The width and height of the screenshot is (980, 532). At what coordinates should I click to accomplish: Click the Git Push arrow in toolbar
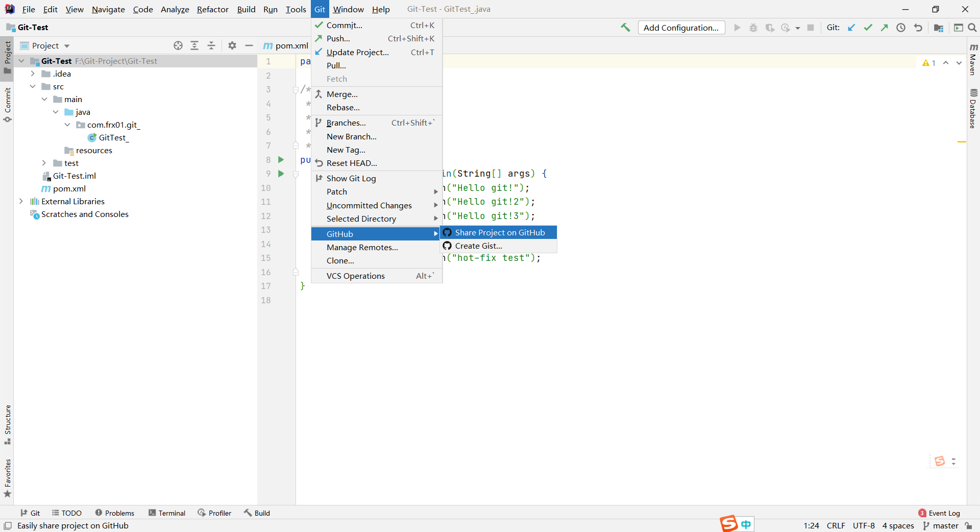tap(885, 28)
